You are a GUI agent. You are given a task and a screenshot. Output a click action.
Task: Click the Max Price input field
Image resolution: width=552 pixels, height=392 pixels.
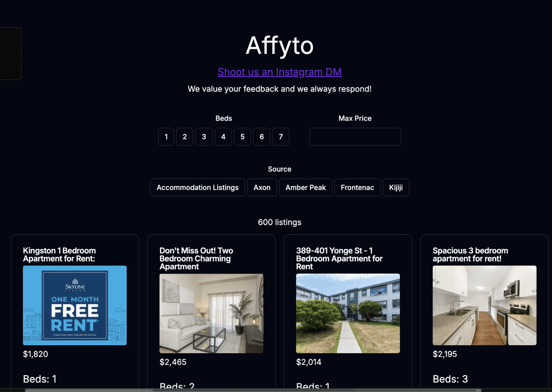tap(355, 137)
